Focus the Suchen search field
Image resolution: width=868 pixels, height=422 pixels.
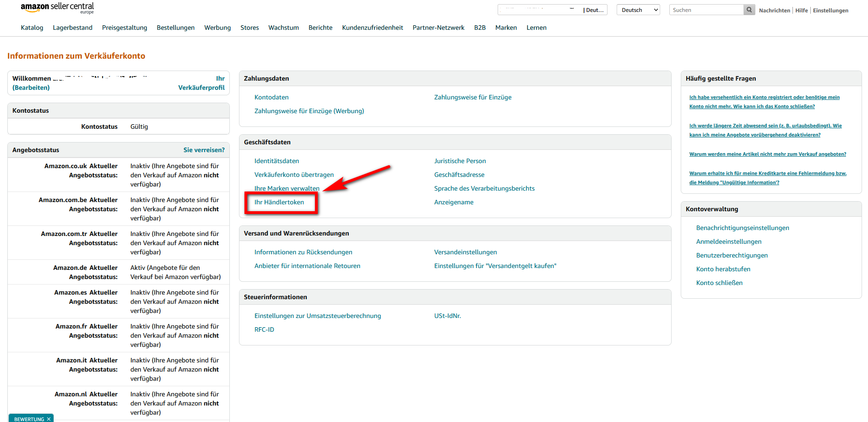(x=706, y=10)
